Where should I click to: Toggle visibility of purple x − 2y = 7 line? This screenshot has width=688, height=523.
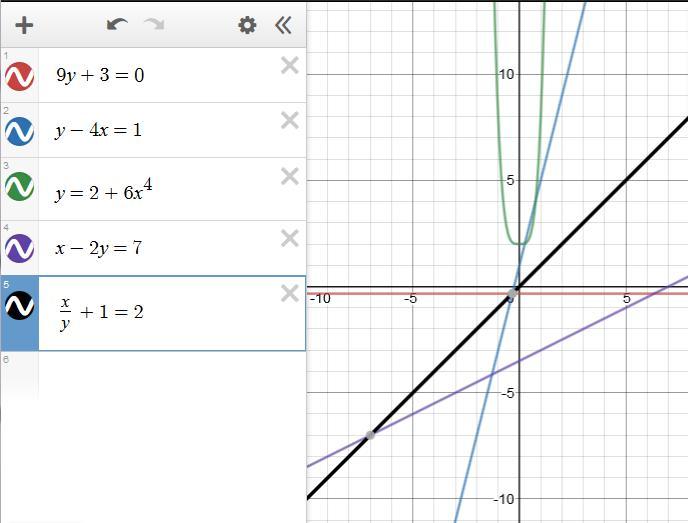[x=19, y=248]
